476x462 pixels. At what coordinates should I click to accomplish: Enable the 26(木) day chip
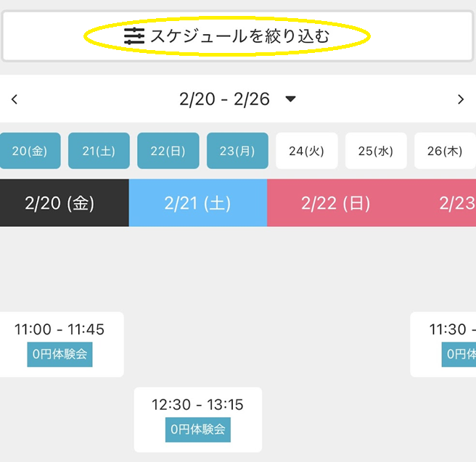point(444,151)
